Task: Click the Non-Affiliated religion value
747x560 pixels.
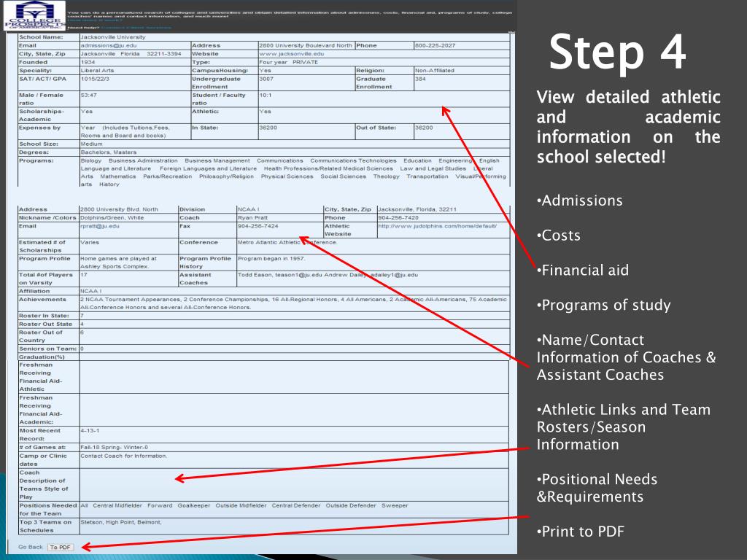Action: pyautogui.click(x=435, y=71)
